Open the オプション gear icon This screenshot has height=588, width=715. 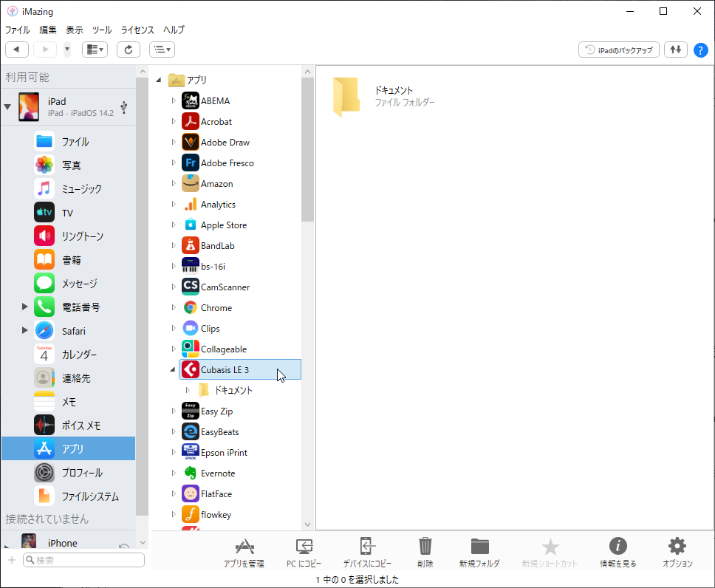(x=677, y=546)
